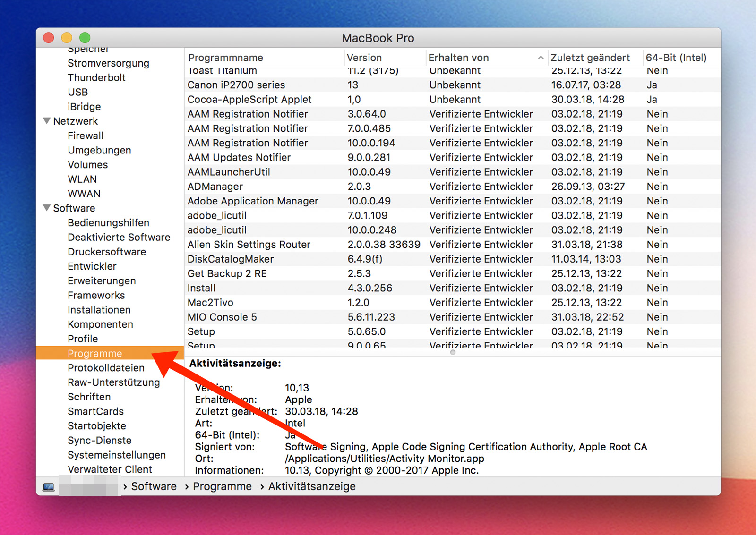Select the Adobe Application Manager row
This screenshot has width=756, height=535.
click(453, 201)
